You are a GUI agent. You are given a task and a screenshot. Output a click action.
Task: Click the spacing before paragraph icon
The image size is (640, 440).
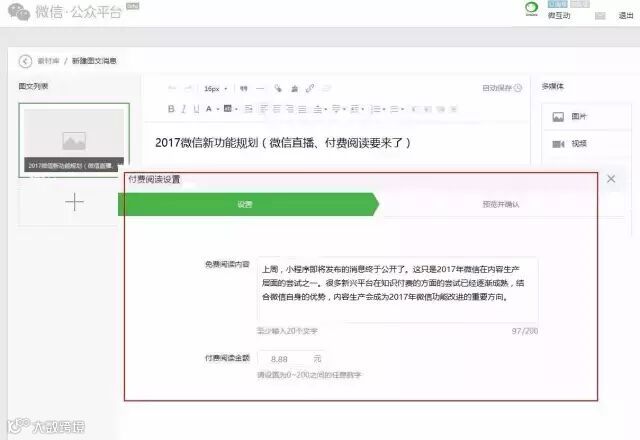318,109
